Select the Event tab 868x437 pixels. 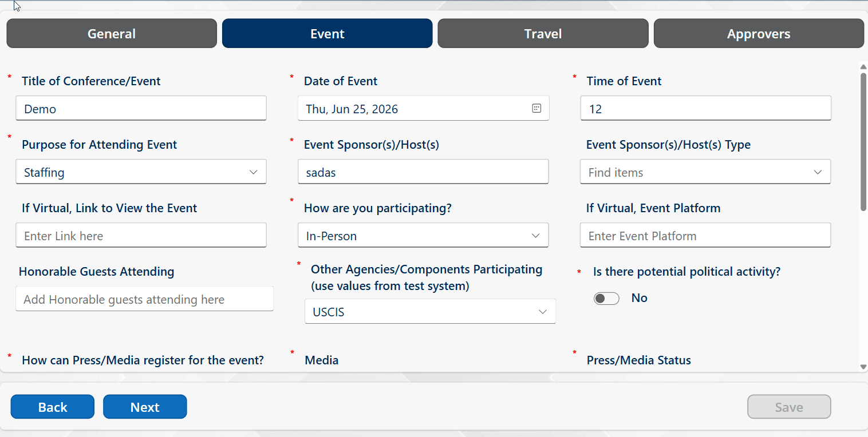tap(328, 34)
